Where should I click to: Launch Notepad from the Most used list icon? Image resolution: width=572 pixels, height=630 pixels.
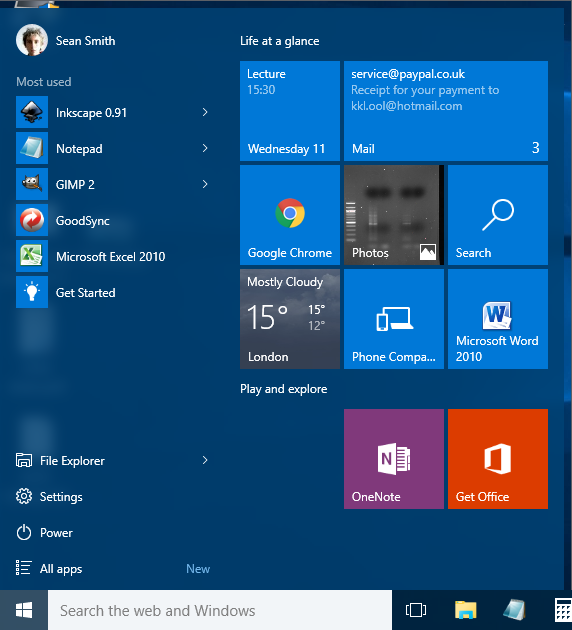point(32,148)
